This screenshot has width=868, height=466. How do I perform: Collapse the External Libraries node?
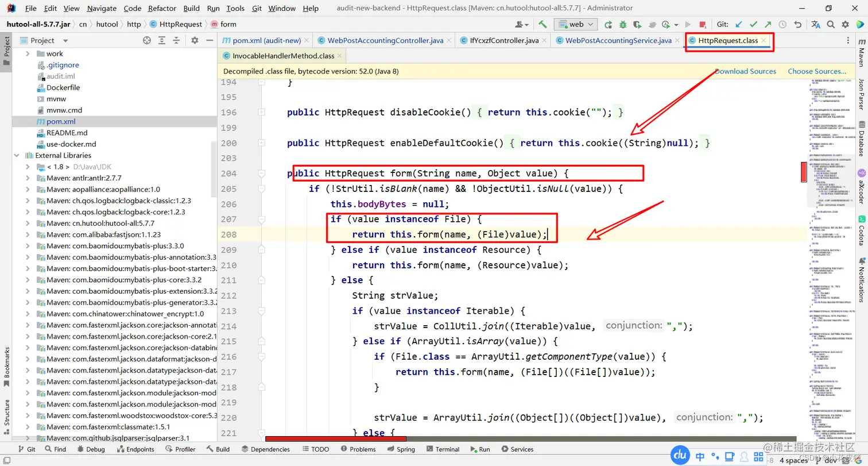[17, 155]
